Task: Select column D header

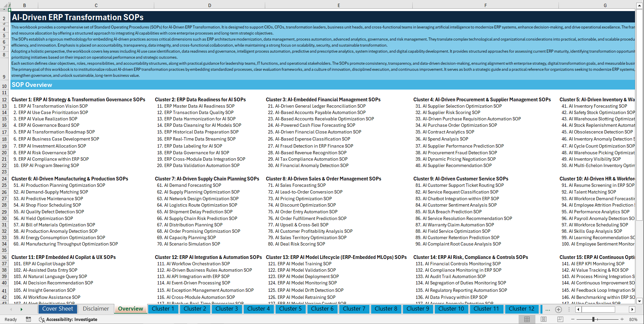Action: click(210, 5)
